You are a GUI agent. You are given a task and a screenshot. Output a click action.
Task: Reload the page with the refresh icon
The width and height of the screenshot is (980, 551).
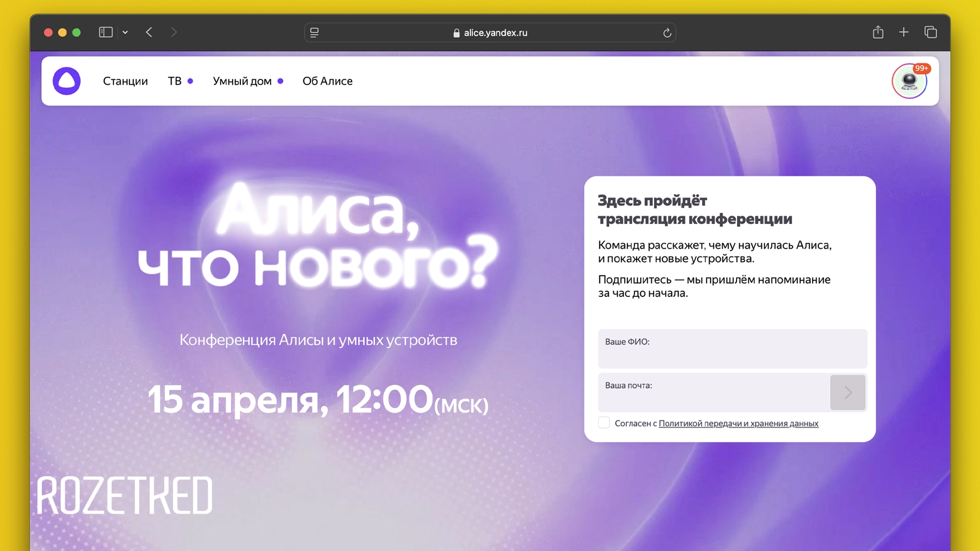click(667, 33)
